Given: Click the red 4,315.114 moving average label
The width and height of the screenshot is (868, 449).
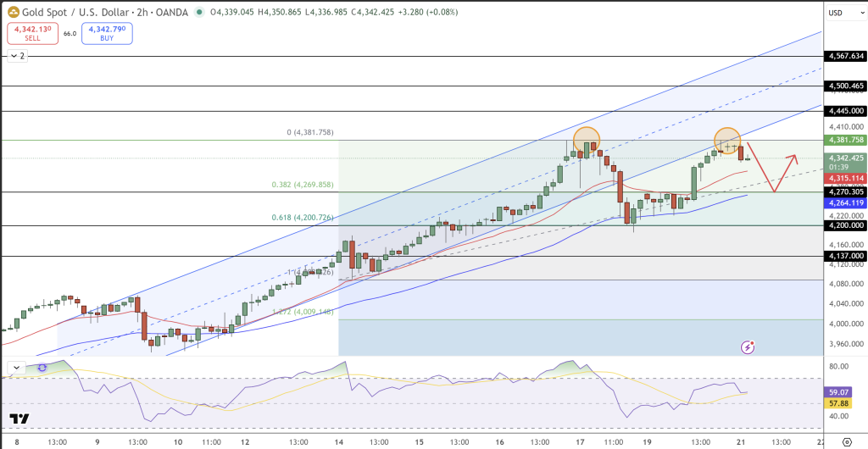Looking at the screenshot, I should (x=846, y=178).
